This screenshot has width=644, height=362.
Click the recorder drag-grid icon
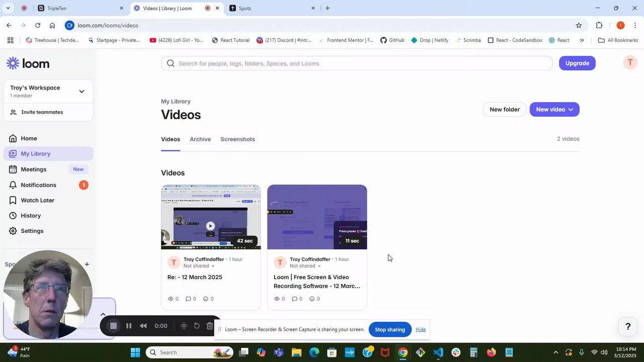pos(184,326)
